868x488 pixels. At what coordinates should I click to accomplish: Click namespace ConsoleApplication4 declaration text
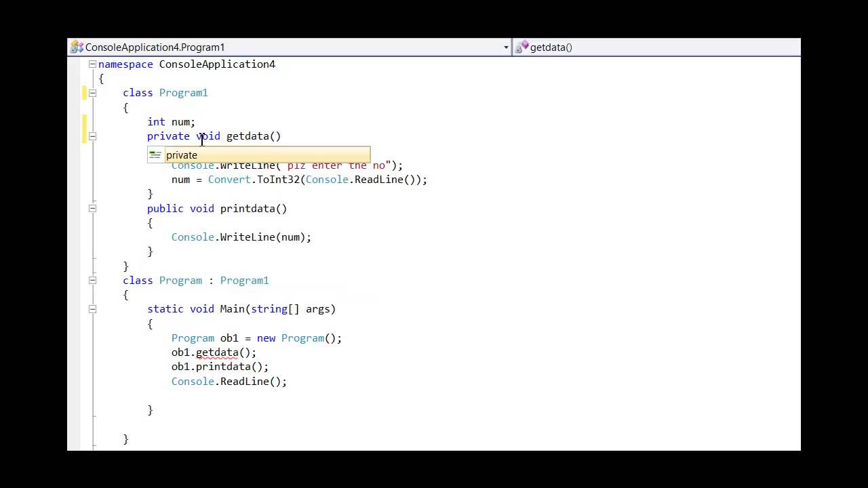[x=186, y=64]
